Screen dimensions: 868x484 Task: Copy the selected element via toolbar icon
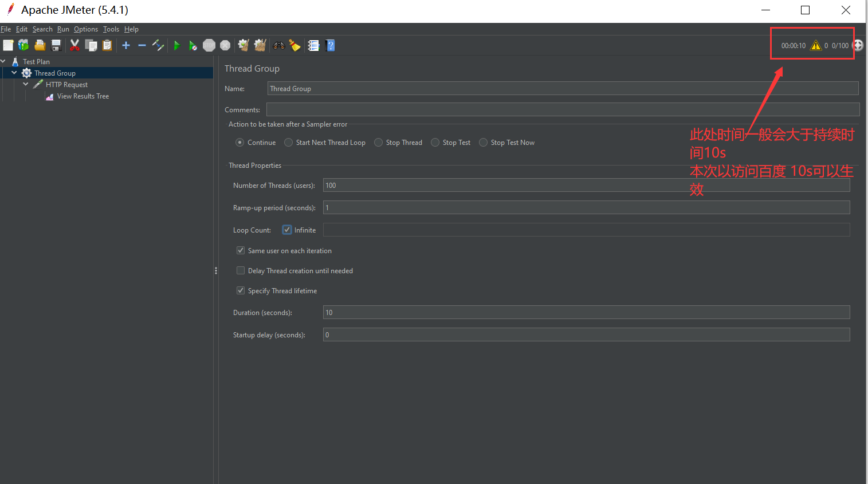point(91,45)
